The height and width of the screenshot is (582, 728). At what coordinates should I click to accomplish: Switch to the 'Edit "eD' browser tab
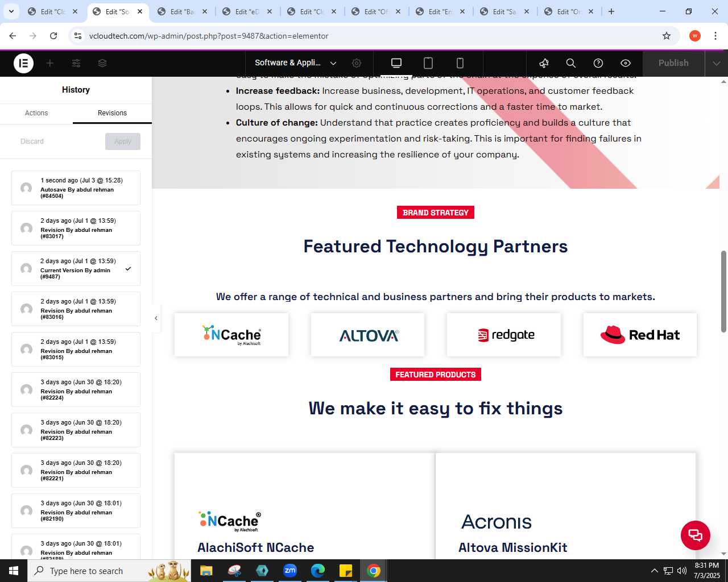(x=246, y=11)
